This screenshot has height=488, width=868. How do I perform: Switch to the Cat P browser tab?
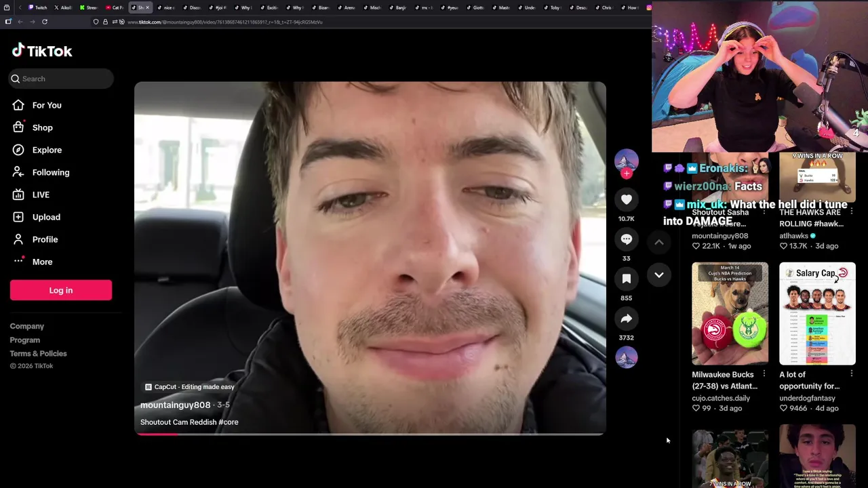[x=114, y=7]
